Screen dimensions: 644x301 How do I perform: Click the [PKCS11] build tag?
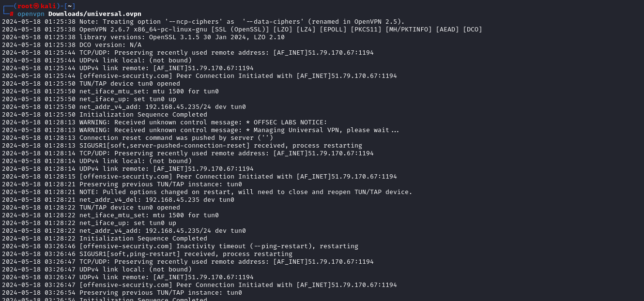[364, 29]
